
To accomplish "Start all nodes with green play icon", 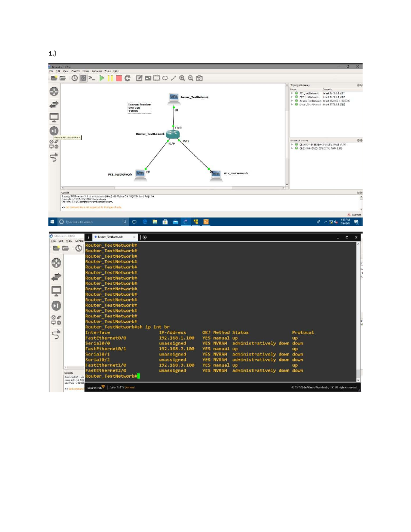I will click(x=102, y=78).
